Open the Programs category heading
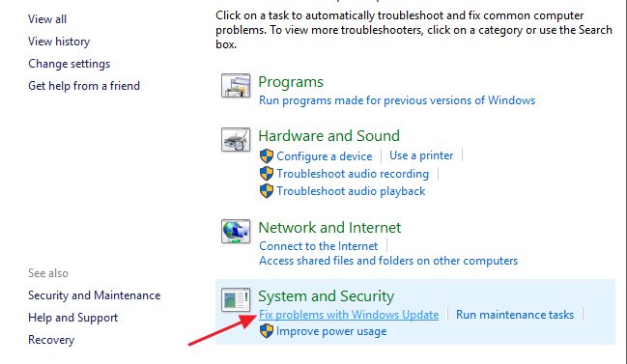Screen dimensions: 627x364 click(x=291, y=82)
